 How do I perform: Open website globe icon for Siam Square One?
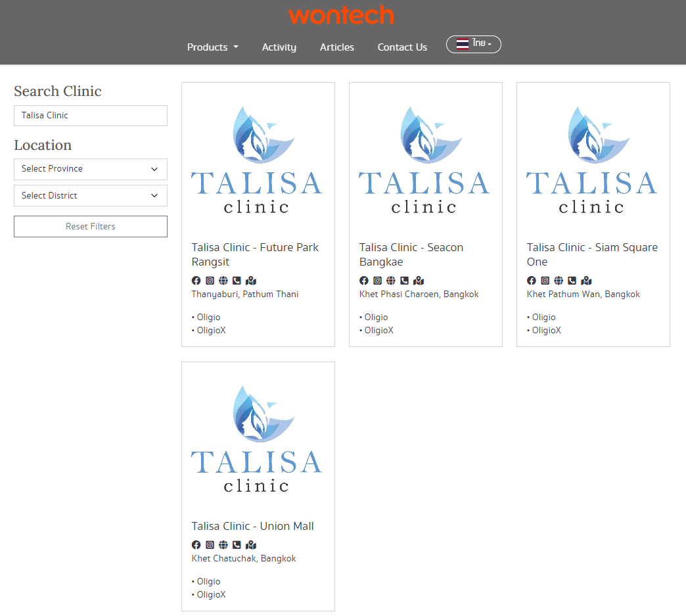point(559,281)
